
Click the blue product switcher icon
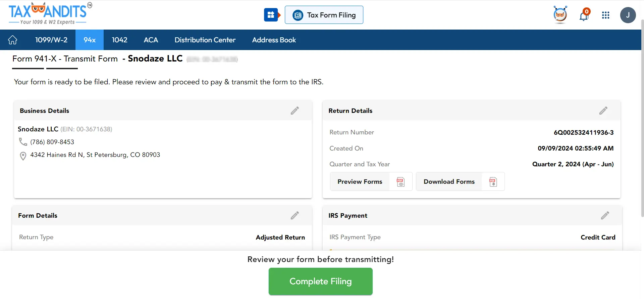(x=271, y=15)
